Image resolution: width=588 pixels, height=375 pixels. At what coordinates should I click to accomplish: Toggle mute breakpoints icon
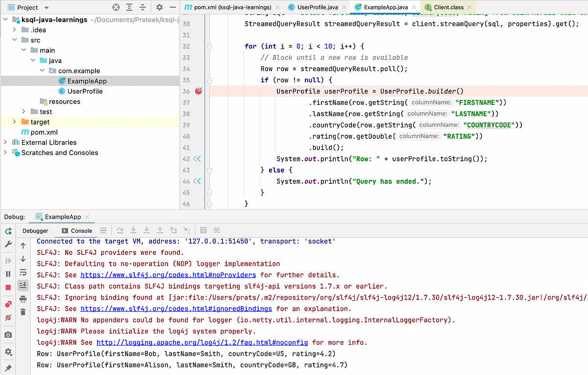(8, 318)
